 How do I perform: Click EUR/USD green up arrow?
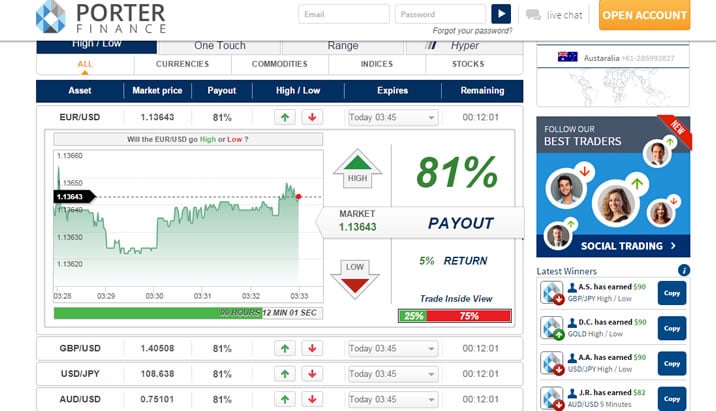tap(285, 117)
